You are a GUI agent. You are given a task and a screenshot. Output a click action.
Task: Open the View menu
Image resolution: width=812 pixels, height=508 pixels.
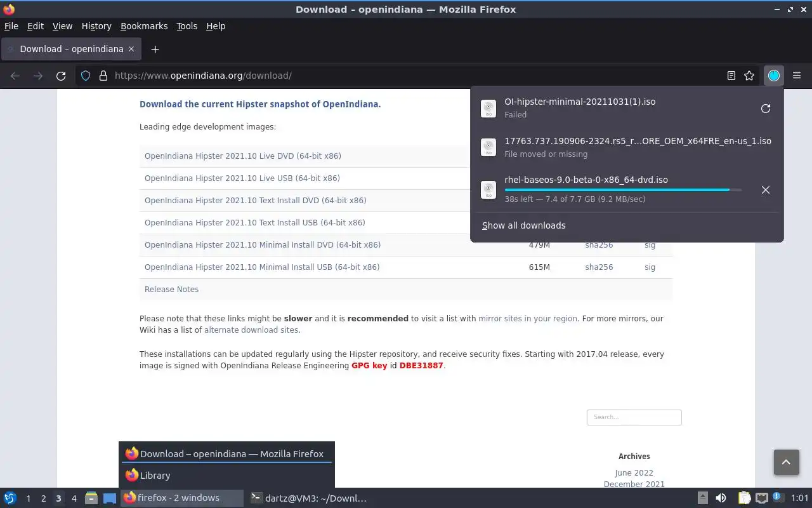tap(62, 26)
